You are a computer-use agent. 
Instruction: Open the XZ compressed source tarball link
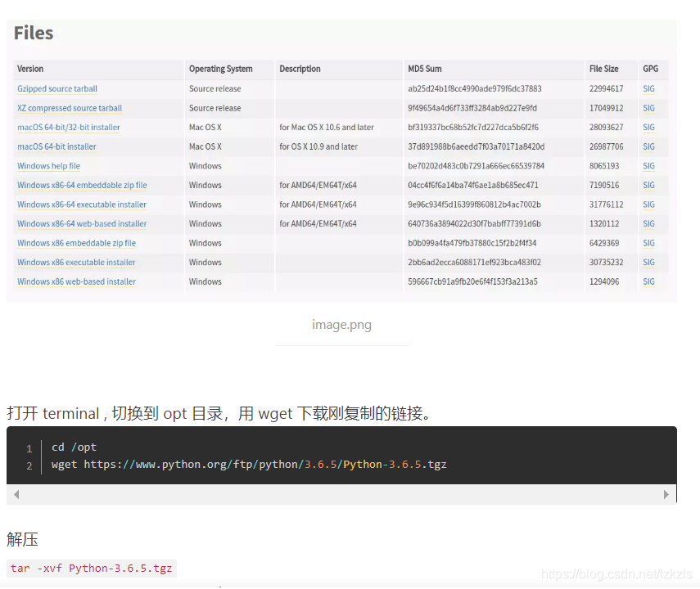69,107
